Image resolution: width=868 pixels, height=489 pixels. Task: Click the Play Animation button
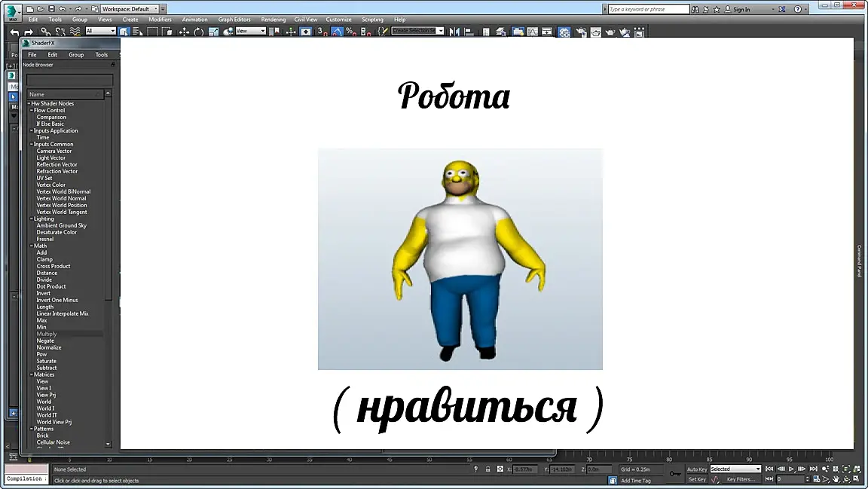(791, 469)
